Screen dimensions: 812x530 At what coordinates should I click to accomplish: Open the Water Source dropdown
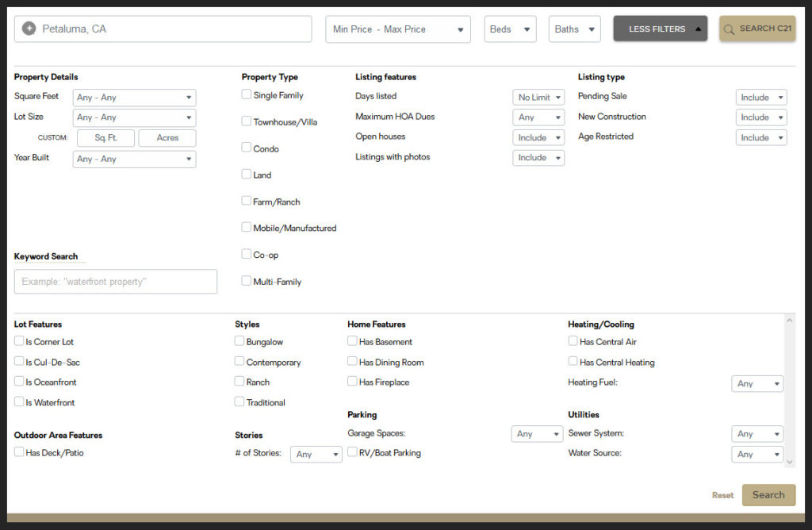[757, 455]
